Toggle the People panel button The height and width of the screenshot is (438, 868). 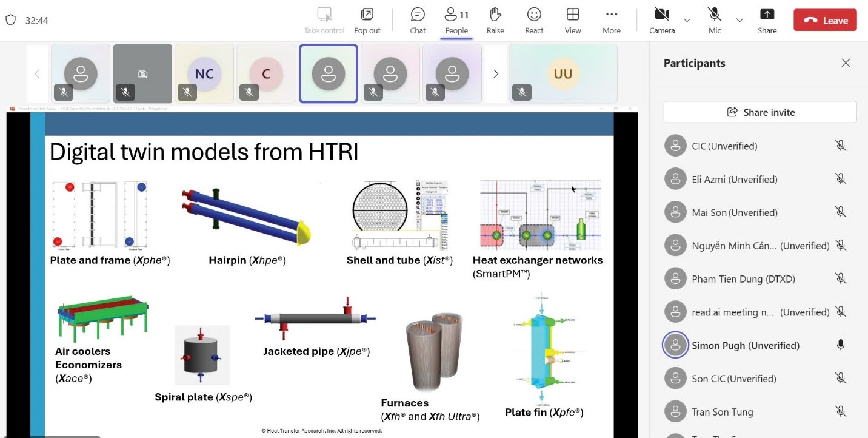[x=456, y=21]
